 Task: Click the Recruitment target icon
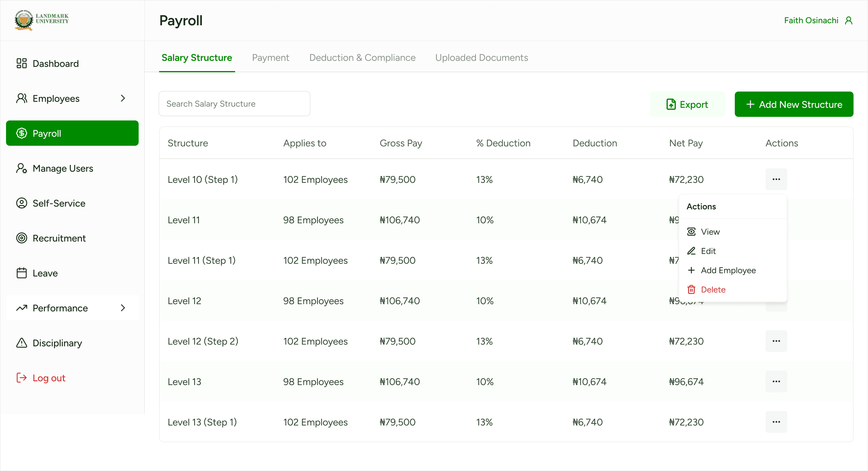pos(22,238)
